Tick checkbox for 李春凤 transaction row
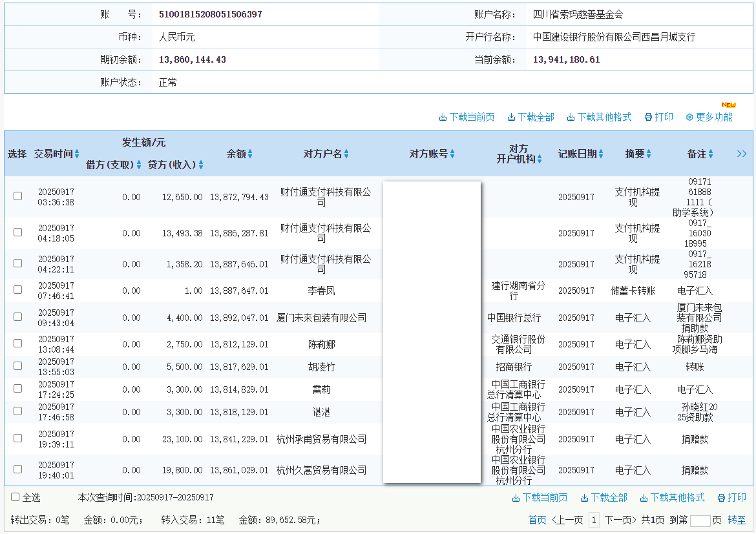Viewport: 756px width, 534px height. pos(18,289)
